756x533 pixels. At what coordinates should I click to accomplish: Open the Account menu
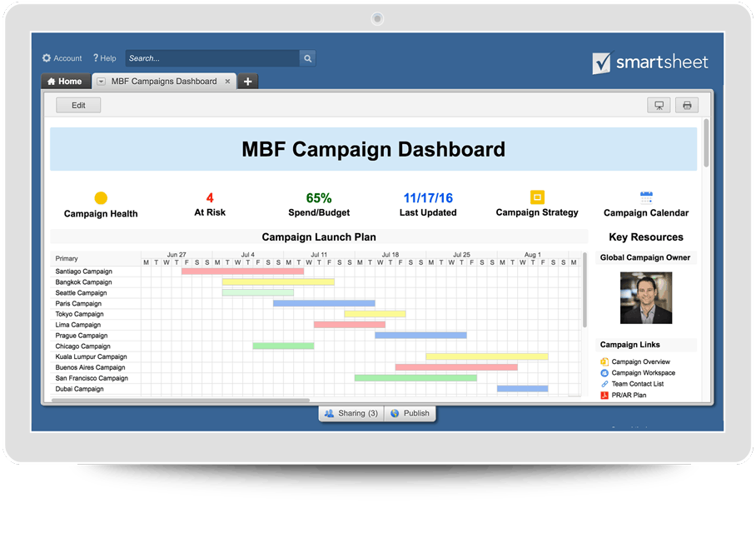coord(62,58)
